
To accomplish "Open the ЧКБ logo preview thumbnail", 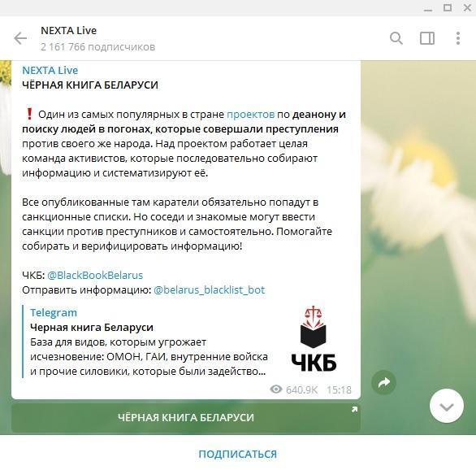I will pyautogui.click(x=314, y=338).
